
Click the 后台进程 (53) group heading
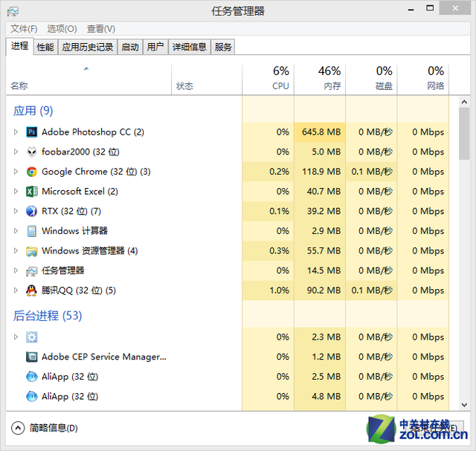pyautogui.click(x=48, y=316)
